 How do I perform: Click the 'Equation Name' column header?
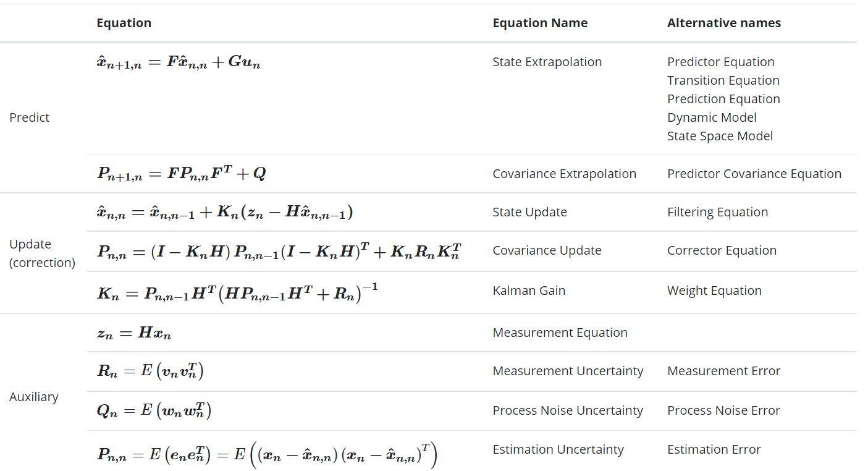click(x=540, y=23)
